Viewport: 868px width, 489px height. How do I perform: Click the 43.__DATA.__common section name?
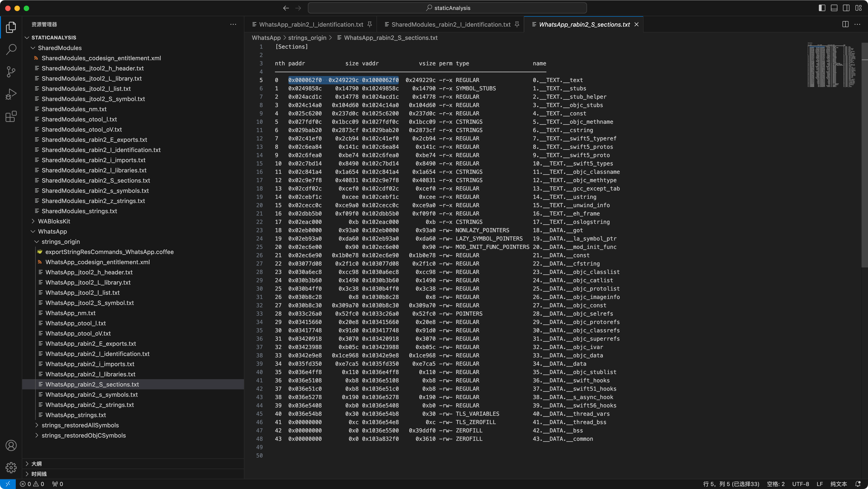point(563,439)
